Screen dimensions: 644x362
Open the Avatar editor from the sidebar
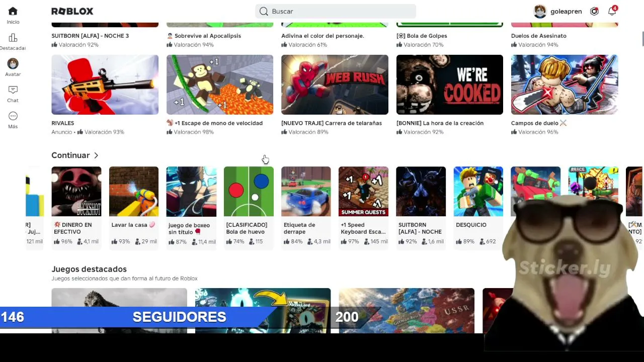(x=13, y=64)
